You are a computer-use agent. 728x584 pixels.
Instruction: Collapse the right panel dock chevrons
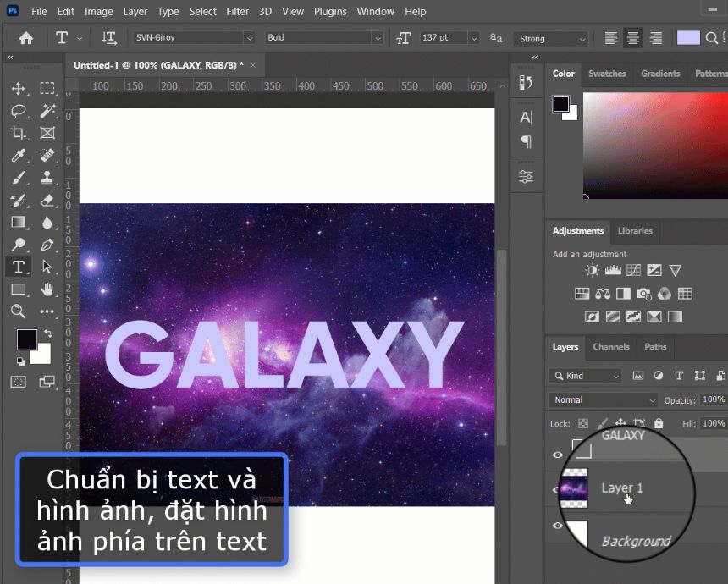(535, 57)
